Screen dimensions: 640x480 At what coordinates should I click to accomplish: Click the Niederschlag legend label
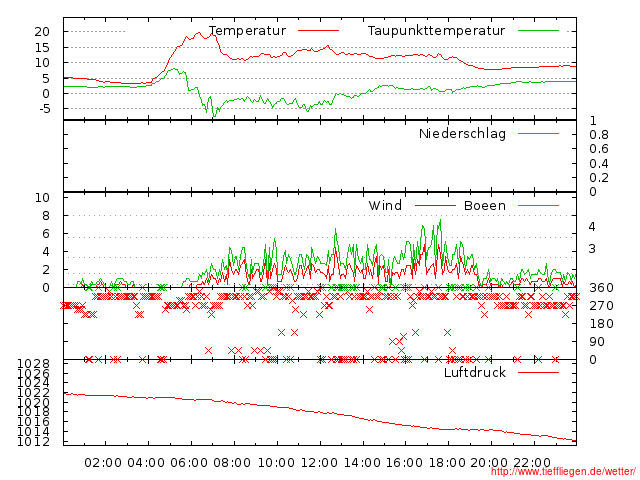point(462,133)
